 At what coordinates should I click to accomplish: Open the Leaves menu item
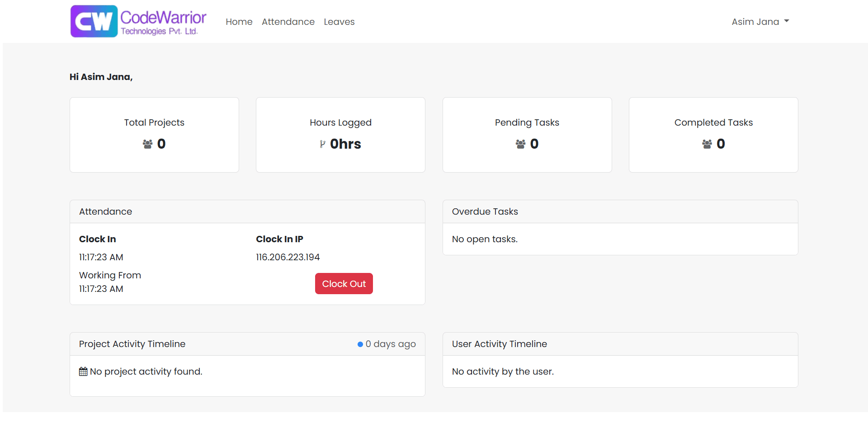(x=339, y=22)
